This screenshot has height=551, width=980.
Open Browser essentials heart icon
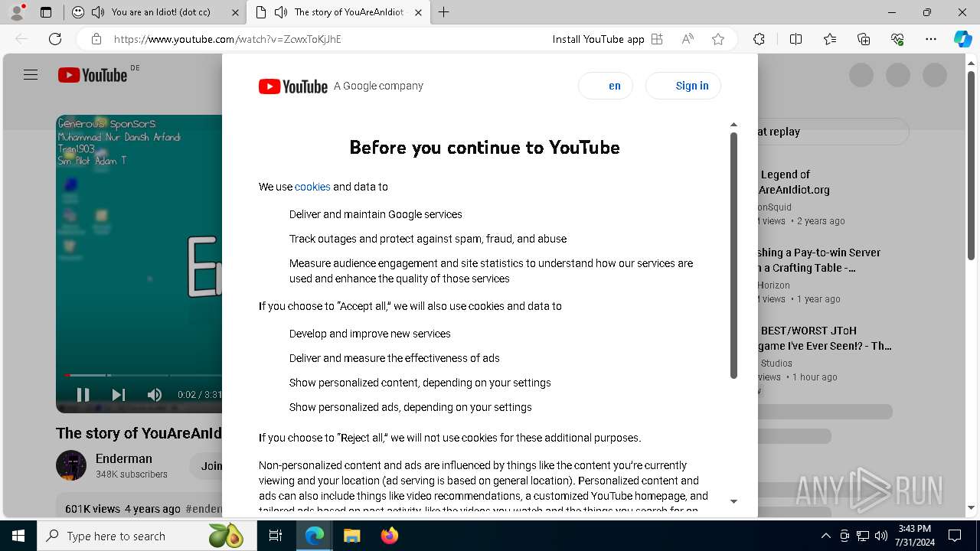(x=897, y=39)
